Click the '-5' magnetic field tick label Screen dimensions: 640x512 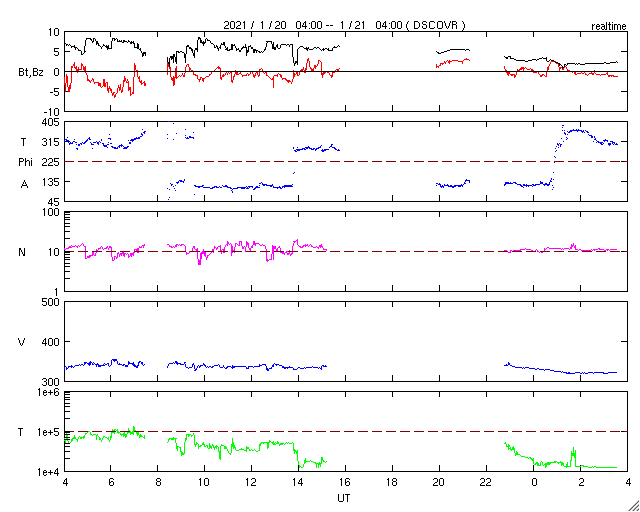(55, 92)
